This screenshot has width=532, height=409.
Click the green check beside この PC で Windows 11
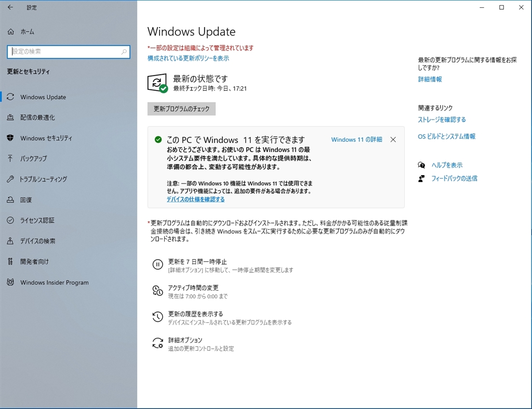coord(158,139)
